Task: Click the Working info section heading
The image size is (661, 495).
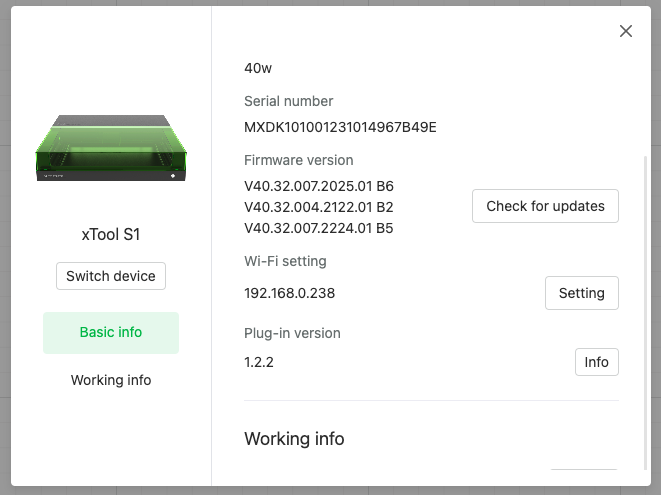Action: click(294, 439)
